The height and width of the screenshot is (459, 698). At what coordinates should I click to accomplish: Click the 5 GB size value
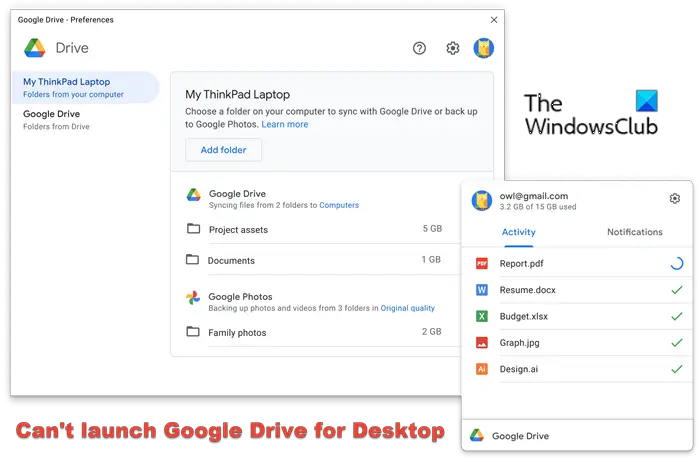click(432, 228)
